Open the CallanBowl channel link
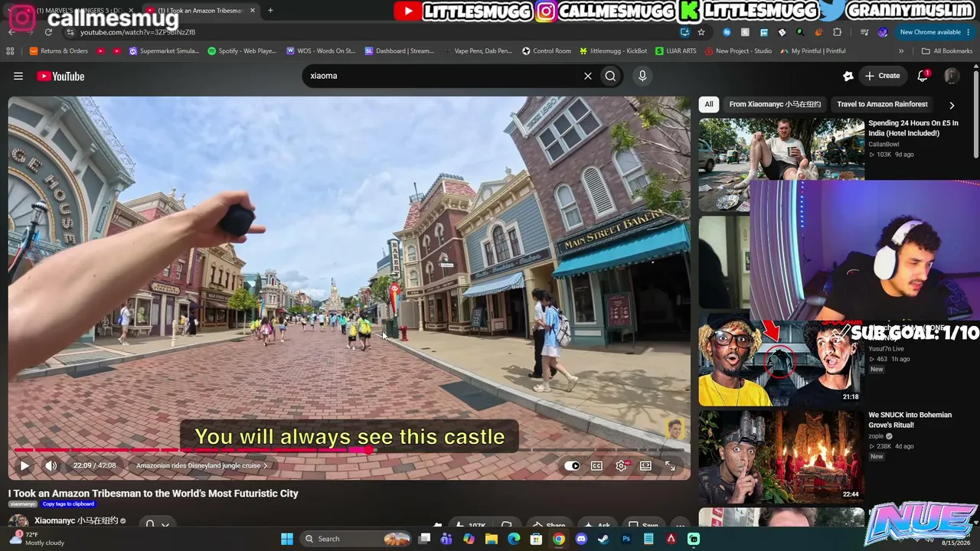Image resolution: width=980 pixels, height=551 pixels. coord(884,144)
